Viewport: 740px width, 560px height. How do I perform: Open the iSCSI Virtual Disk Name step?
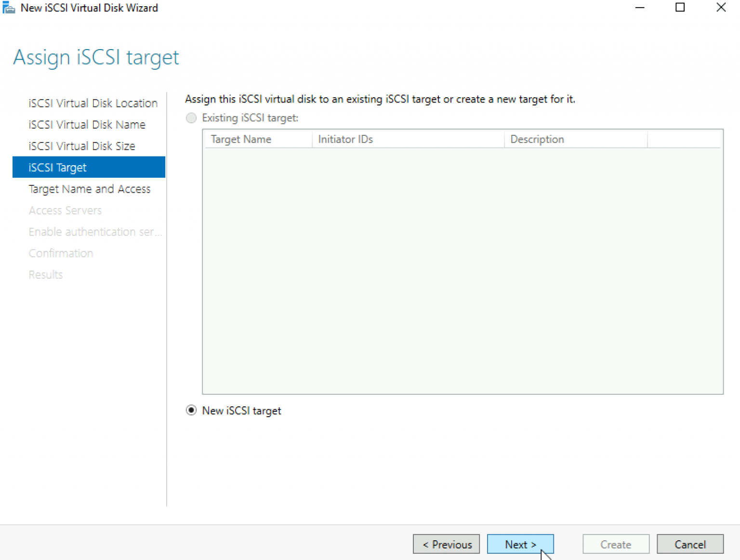[x=87, y=124]
